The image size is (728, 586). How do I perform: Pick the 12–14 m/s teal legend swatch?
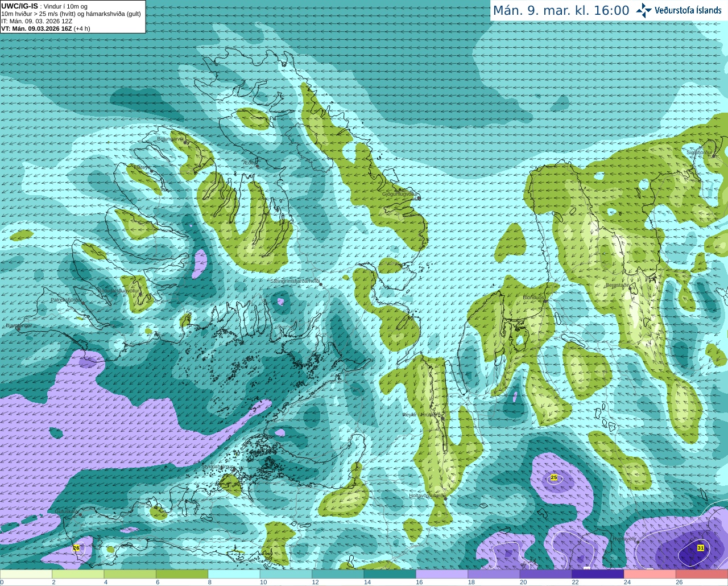click(338, 574)
